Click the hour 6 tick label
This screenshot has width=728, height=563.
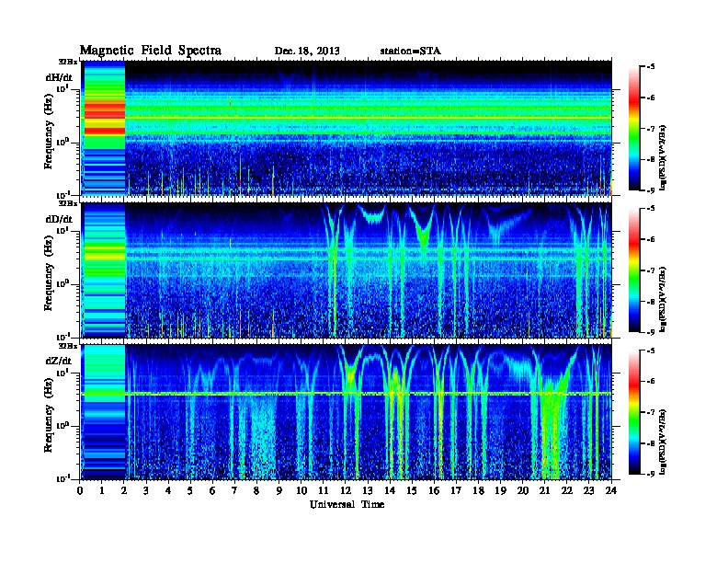click(x=212, y=490)
